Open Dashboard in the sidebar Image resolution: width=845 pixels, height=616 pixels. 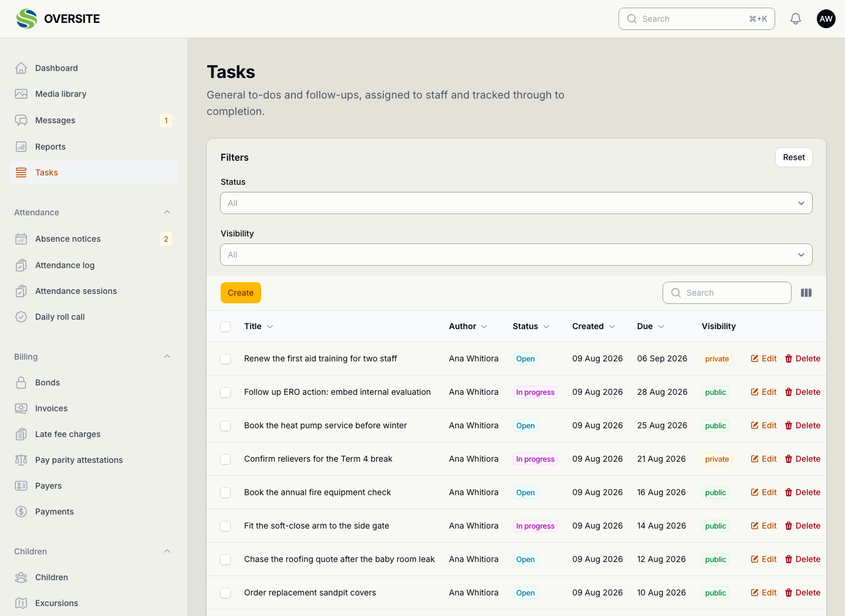(94, 68)
